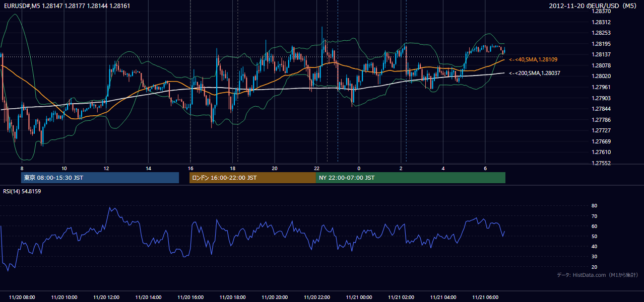Click price axis value 1.27610
The image size is (644, 302).
(601, 152)
